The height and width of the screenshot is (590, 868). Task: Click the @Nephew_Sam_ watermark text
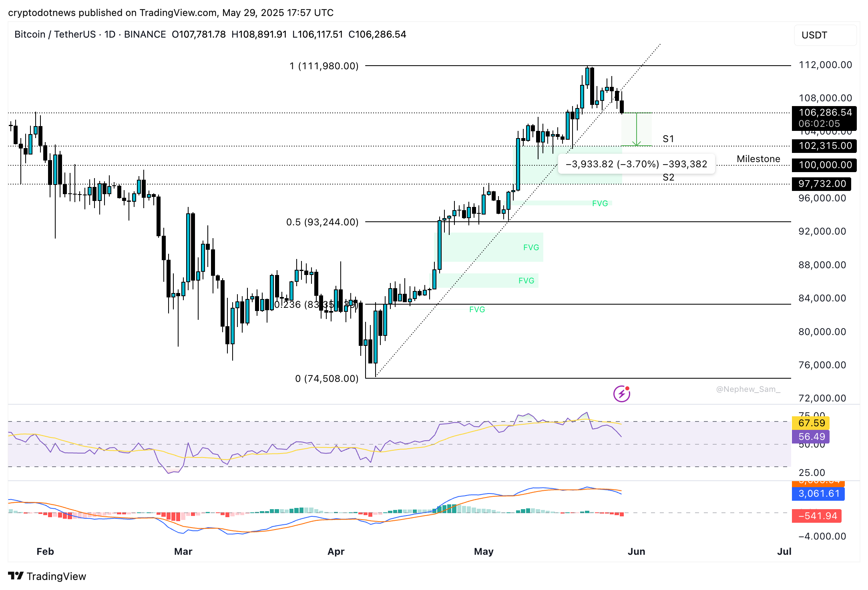[748, 389]
